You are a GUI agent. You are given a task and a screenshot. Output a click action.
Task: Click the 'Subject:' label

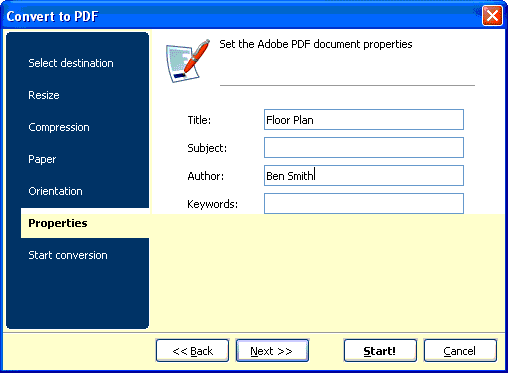tap(207, 148)
